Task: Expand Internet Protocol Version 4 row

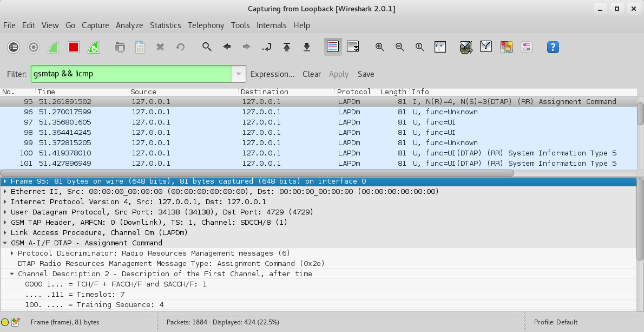Action: click(5, 202)
